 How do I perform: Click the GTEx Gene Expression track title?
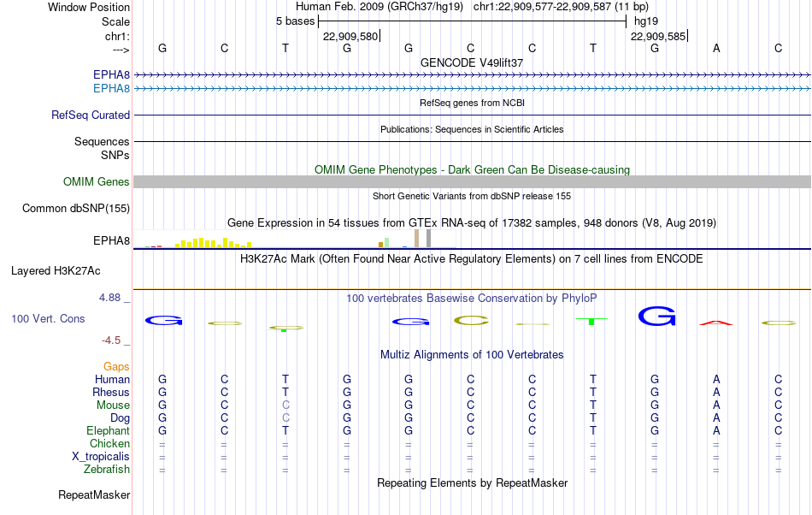tap(472, 222)
